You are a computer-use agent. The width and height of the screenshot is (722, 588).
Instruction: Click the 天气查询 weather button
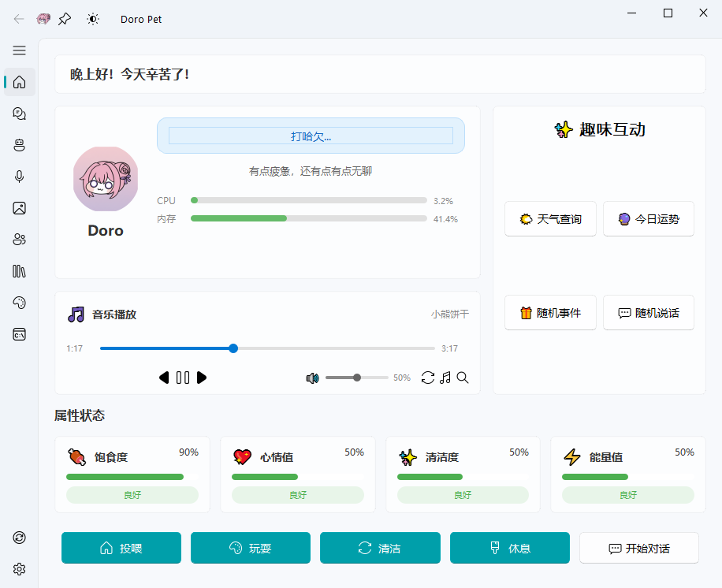tap(550, 218)
